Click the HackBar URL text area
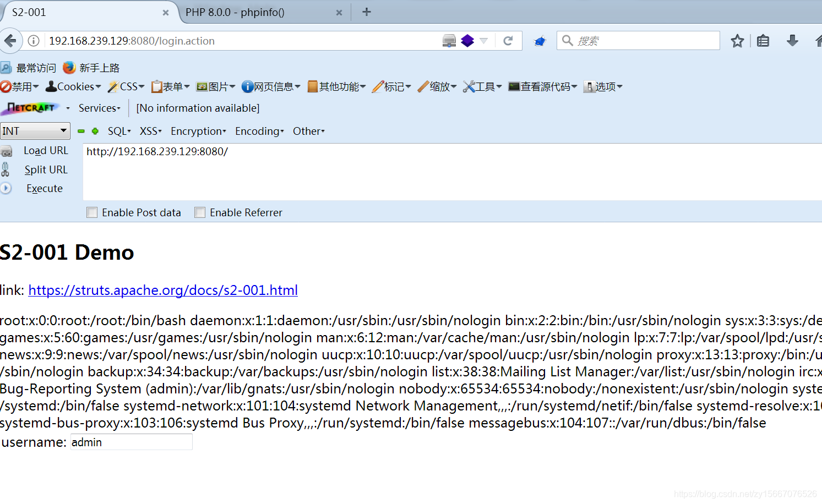 451,172
